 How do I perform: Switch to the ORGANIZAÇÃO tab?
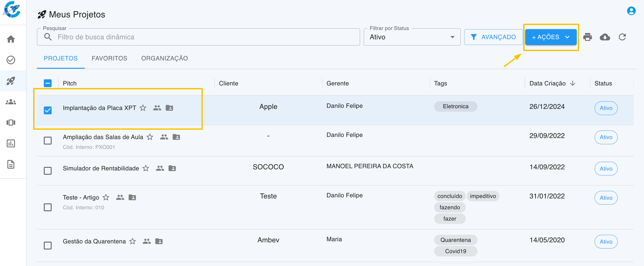[x=165, y=58]
